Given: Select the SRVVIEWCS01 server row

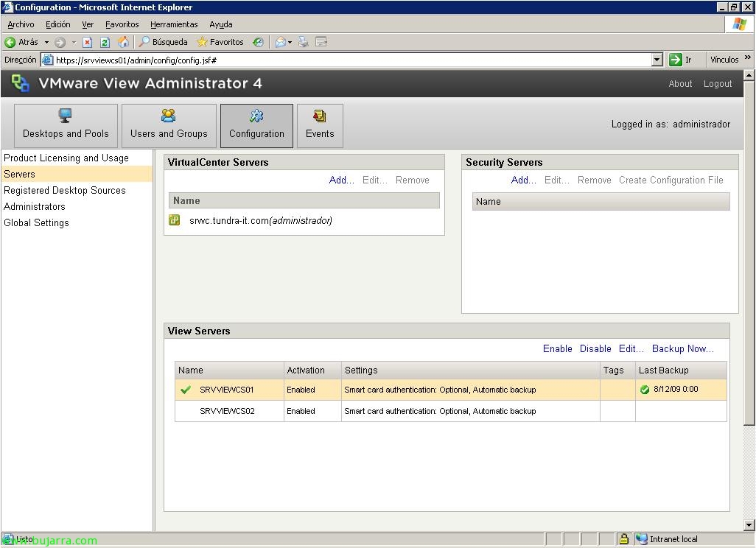Looking at the screenshot, I should coord(450,390).
